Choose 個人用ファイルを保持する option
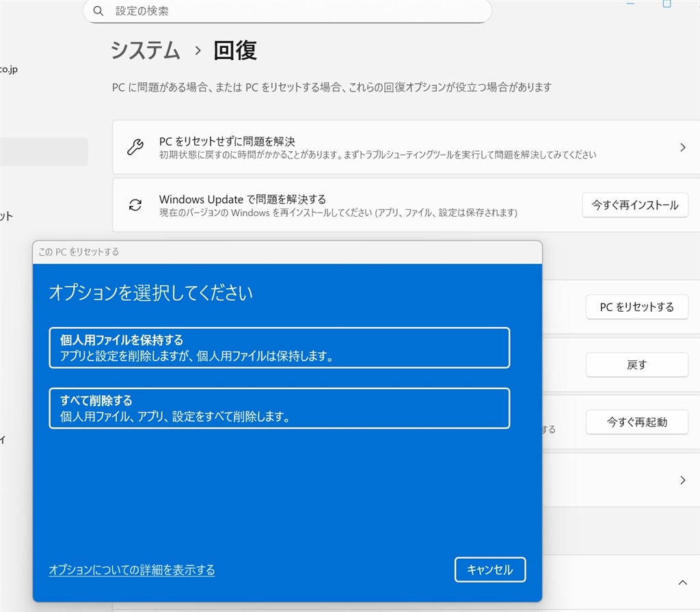This screenshot has height=612, width=700. coord(280,347)
